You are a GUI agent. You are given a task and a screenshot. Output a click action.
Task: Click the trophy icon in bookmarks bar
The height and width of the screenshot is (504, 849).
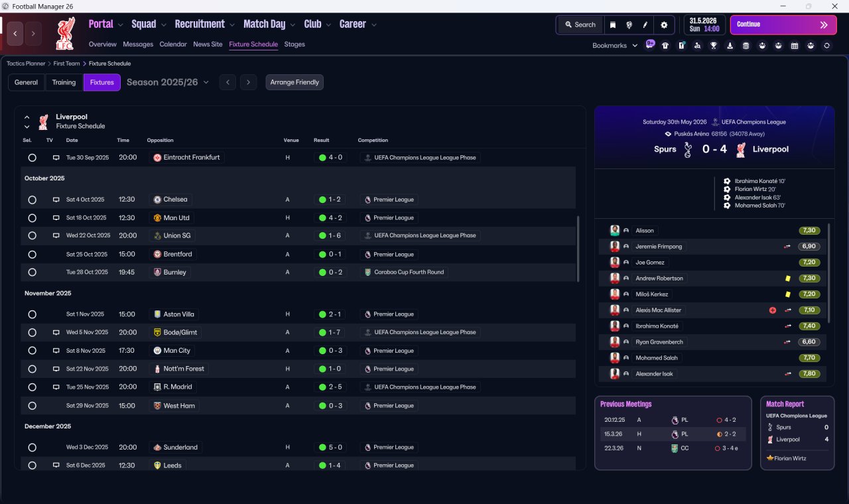pos(714,46)
